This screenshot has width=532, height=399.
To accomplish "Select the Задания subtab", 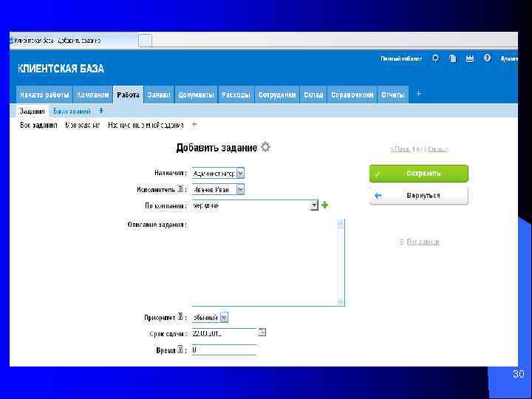I will 33,111.
